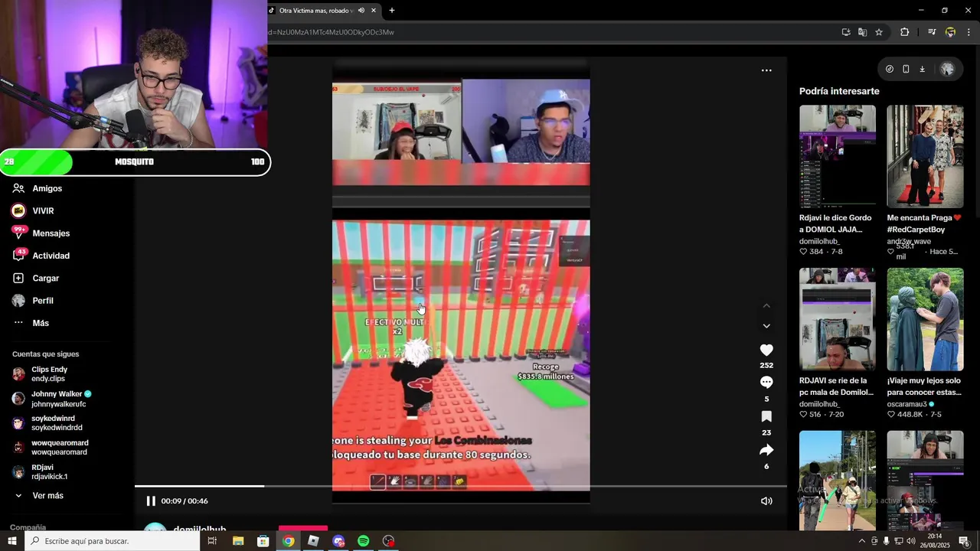Open Chrome extensions puzzle icon

904,32
